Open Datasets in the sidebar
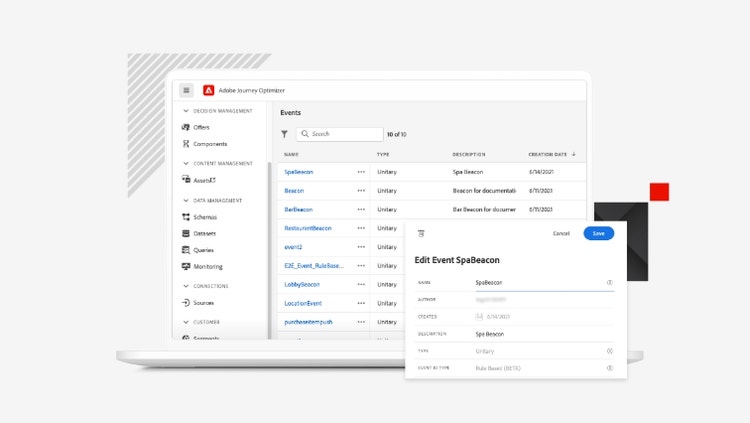 click(204, 234)
